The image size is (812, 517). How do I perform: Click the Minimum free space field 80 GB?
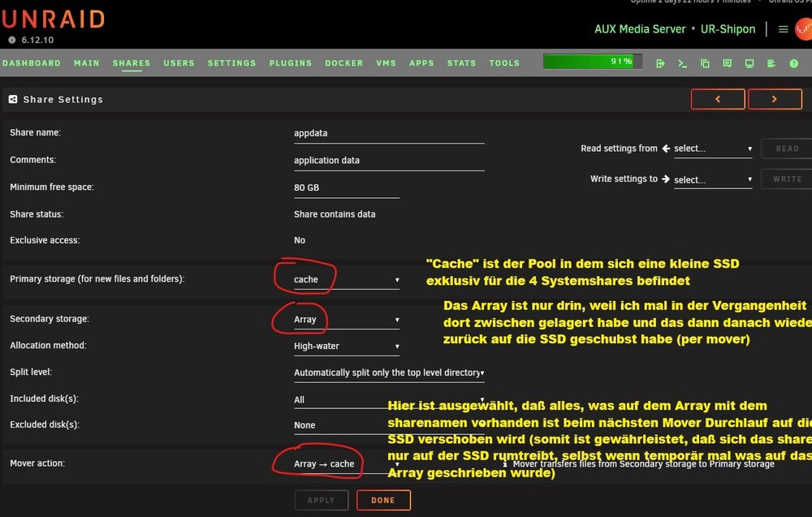pos(347,188)
